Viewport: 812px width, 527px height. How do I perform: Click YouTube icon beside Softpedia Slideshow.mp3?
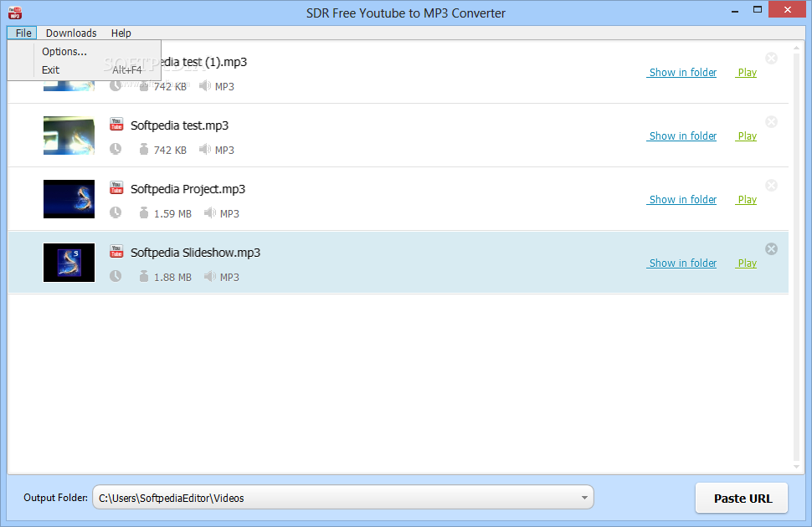click(116, 252)
